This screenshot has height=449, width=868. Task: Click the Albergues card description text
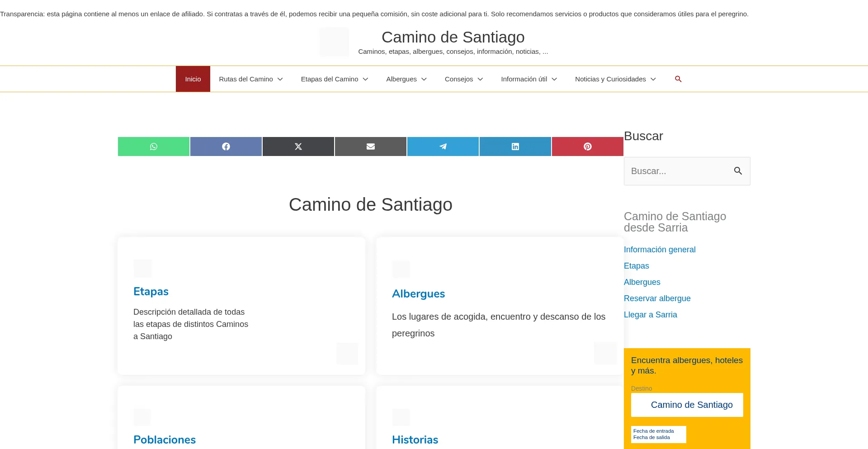click(x=499, y=325)
